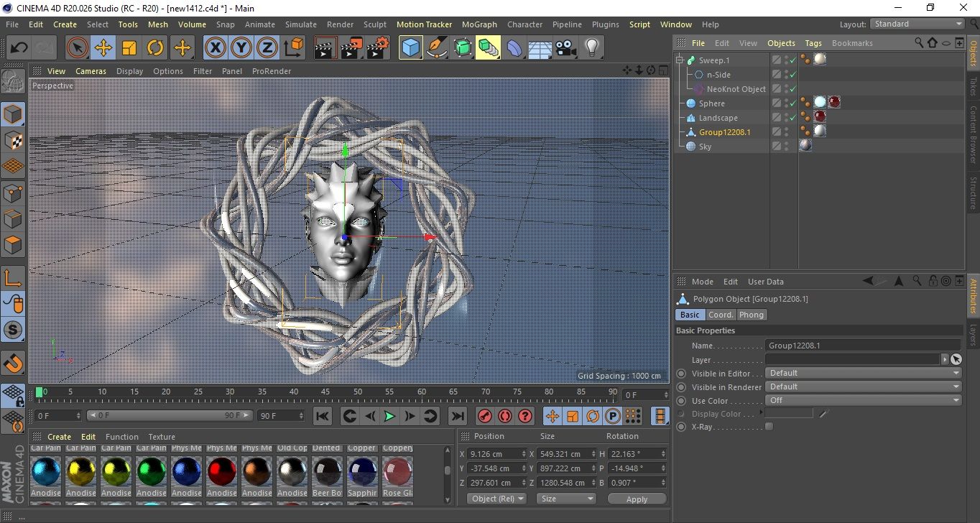Select the Rotate tool
980x523 pixels.
pyautogui.click(x=155, y=48)
